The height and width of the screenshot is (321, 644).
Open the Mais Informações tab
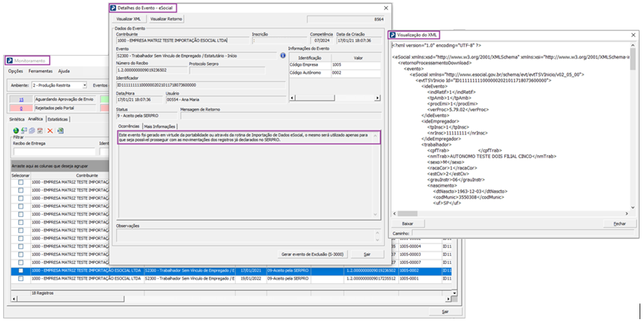160,127
